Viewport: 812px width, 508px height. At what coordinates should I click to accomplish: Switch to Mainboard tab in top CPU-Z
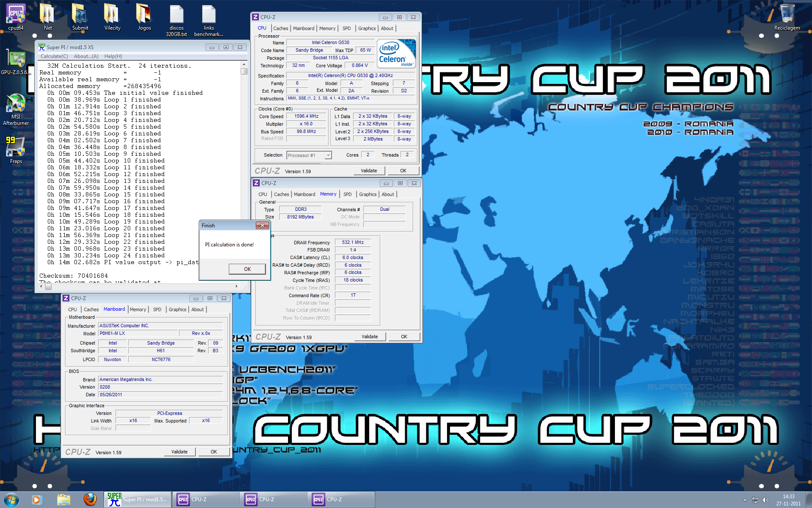304,28
